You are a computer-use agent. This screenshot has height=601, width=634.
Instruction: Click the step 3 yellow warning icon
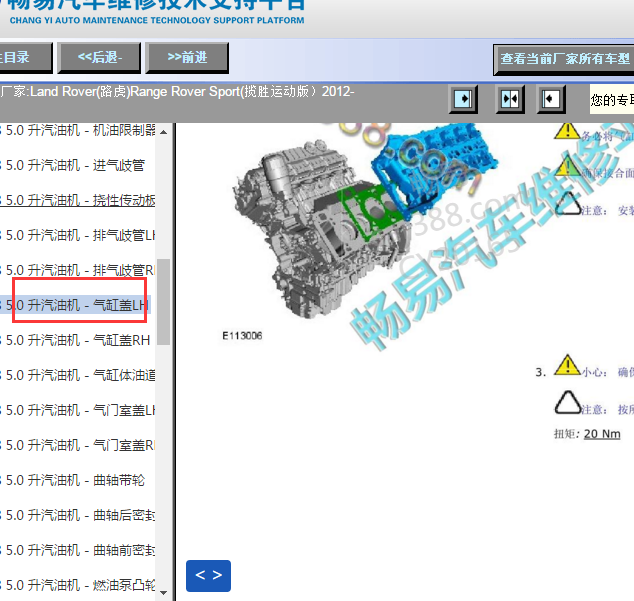[x=567, y=365]
